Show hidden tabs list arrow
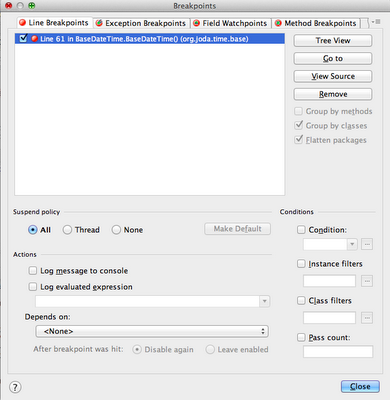Screen dimensions: 390x400 pos(377,22)
